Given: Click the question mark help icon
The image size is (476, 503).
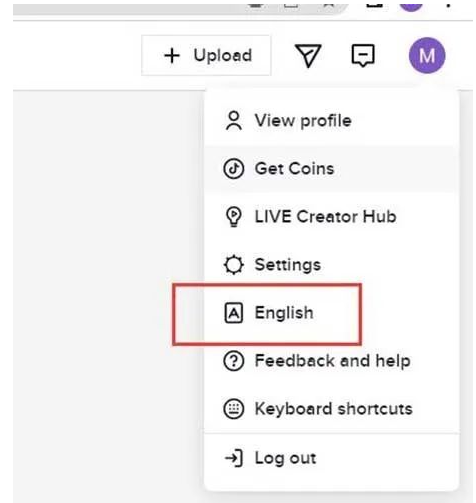Looking at the screenshot, I should tap(234, 361).
